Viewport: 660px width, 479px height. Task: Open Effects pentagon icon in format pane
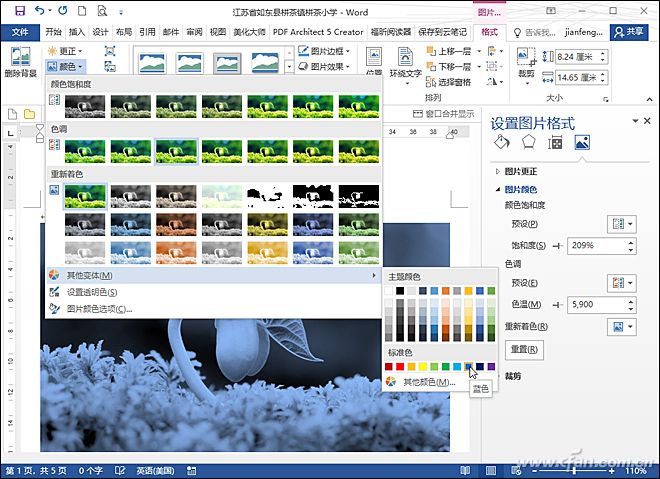[529, 142]
